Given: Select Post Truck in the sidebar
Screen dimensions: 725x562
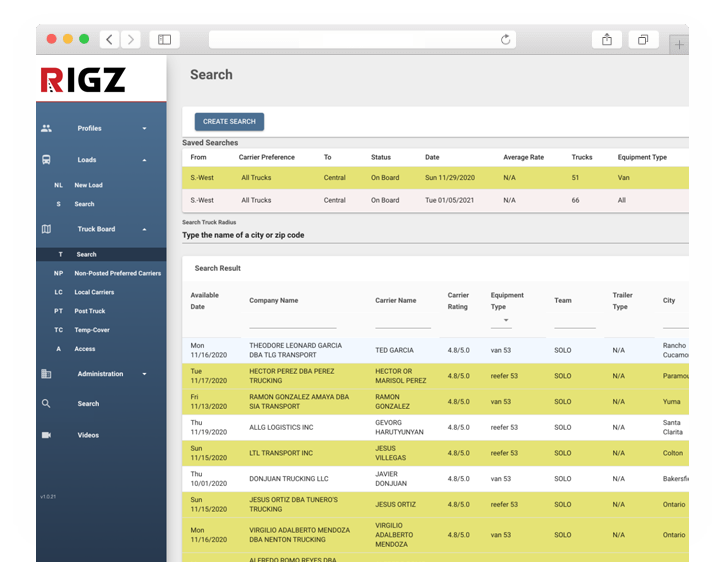Looking at the screenshot, I should (x=89, y=311).
